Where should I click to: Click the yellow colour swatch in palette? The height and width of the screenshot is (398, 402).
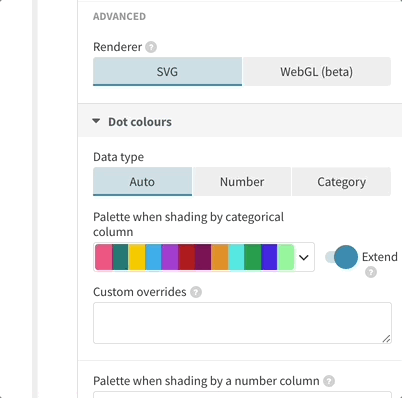tap(137, 257)
